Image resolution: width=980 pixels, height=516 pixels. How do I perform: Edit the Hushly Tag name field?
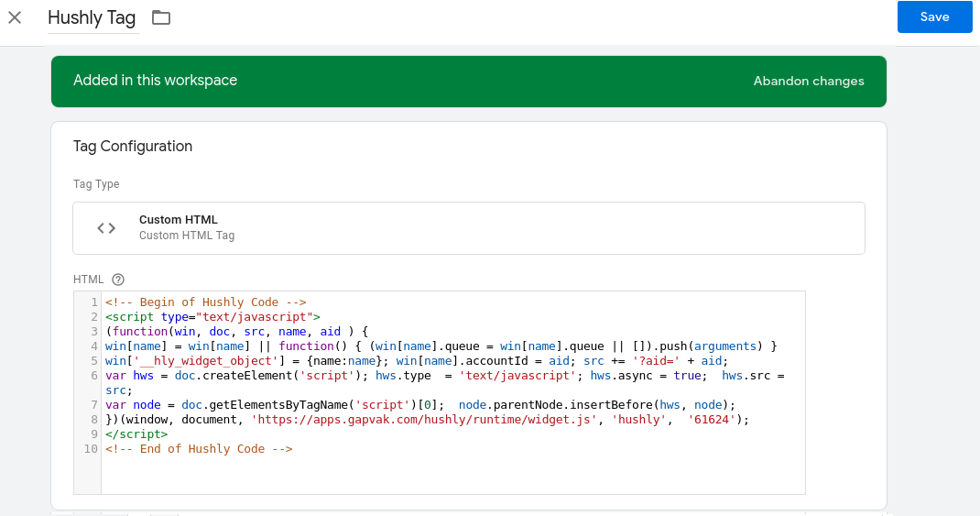click(x=92, y=17)
